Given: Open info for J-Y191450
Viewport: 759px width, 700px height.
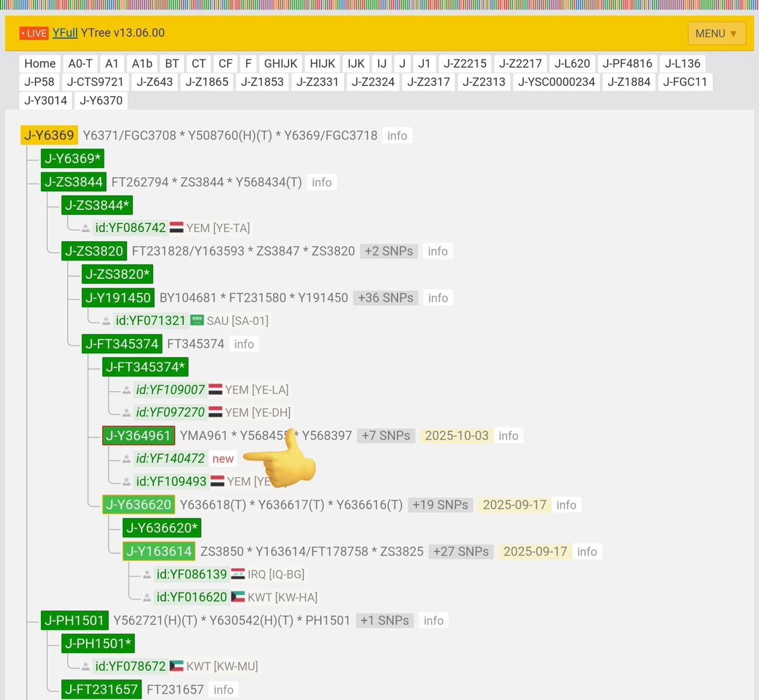Looking at the screenshot, I should click(438, 298).
